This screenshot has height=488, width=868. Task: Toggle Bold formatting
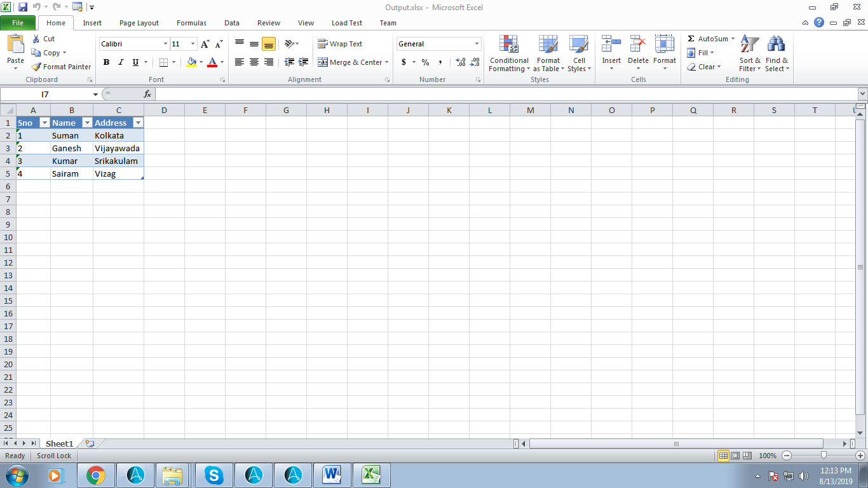coord(106,62)
